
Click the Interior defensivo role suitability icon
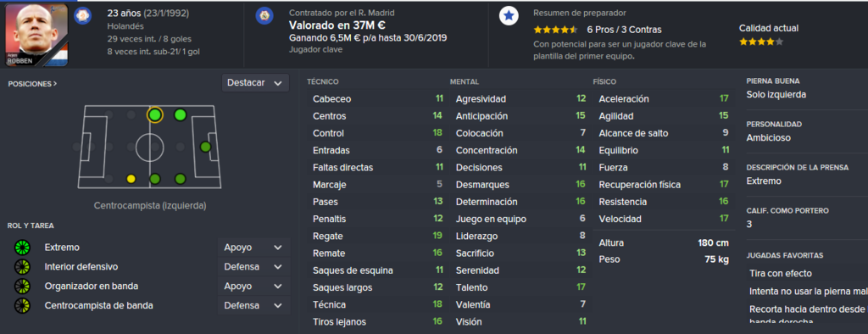(x=22, y=267)
